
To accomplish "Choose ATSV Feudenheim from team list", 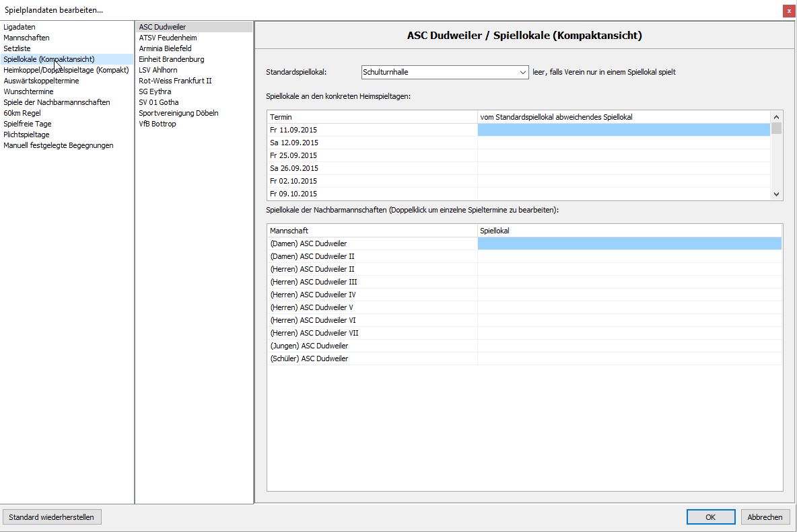I will point(168,38).
